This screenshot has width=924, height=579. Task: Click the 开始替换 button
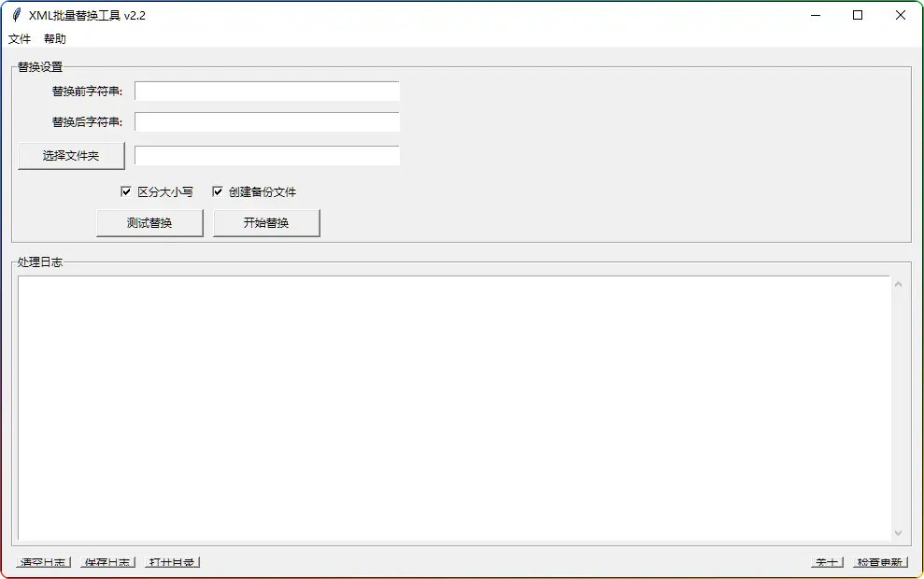click(266, 222)
